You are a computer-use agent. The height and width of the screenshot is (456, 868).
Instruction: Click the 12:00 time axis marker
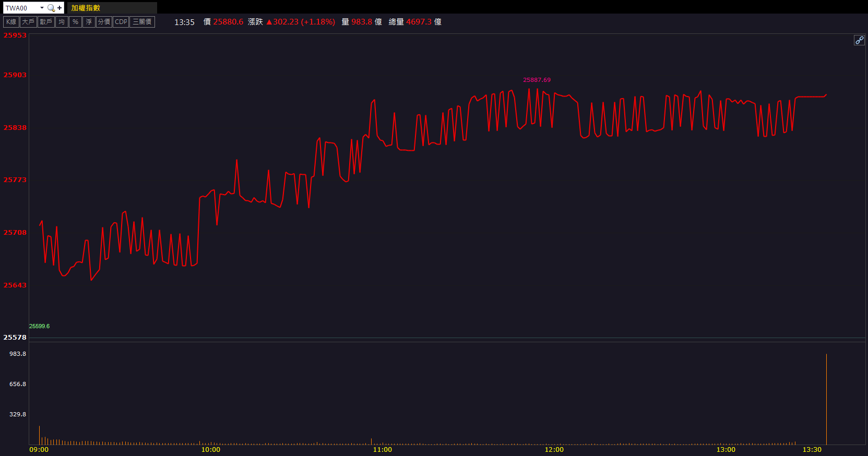(x=554, y=450)
